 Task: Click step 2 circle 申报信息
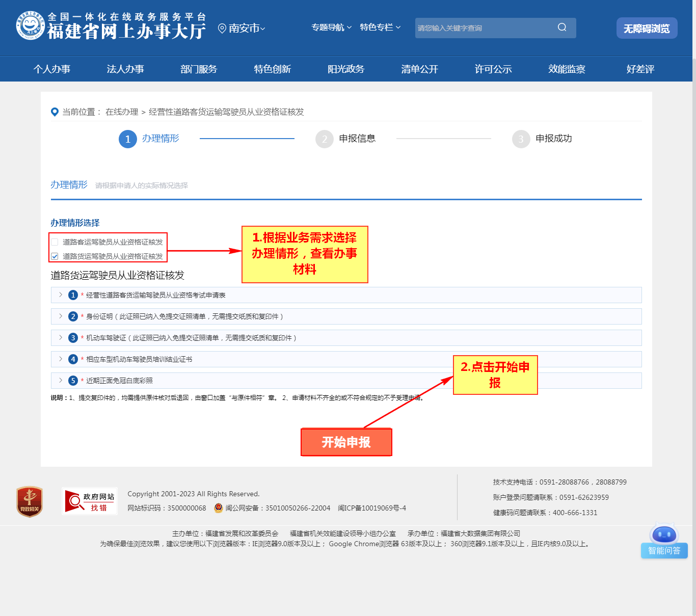pos(325,139)
